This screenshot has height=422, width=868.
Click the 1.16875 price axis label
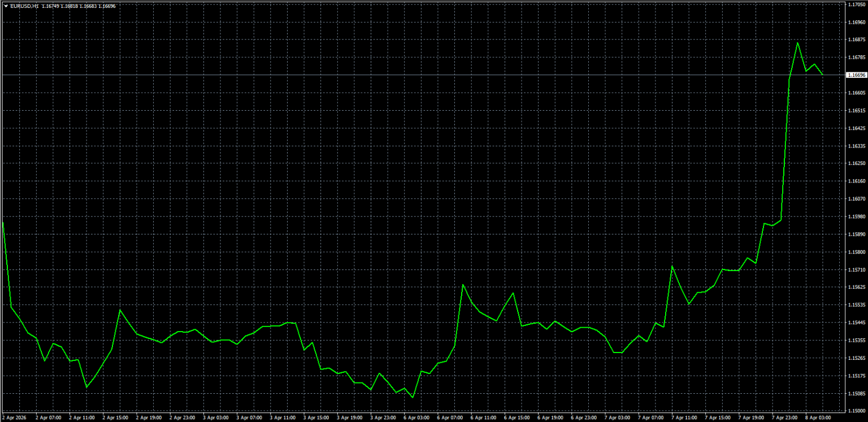pyautogui.click(x=857, y=40)
